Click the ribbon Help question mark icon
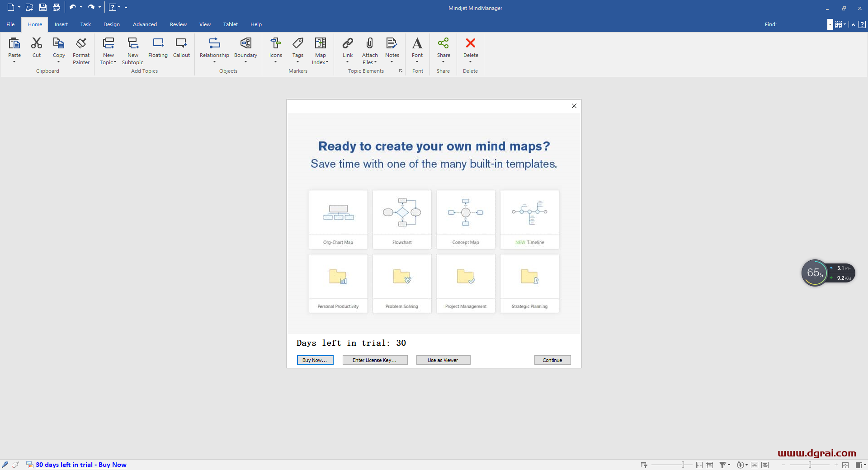 862,24
